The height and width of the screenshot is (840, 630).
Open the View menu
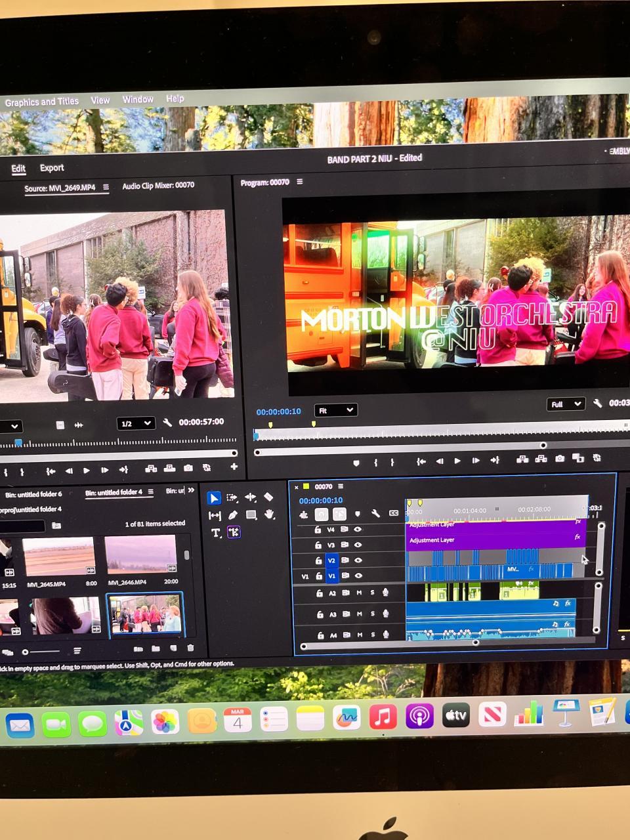100,100
